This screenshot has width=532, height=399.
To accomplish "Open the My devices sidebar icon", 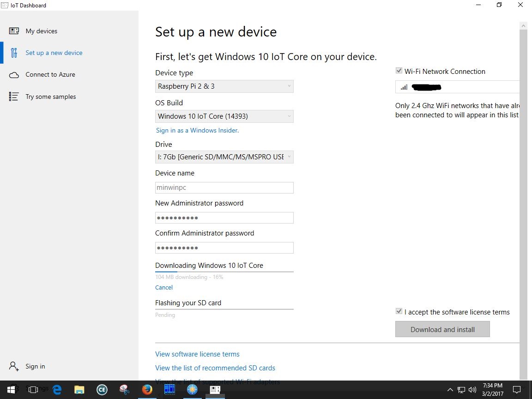I will [x=14, y=31].
